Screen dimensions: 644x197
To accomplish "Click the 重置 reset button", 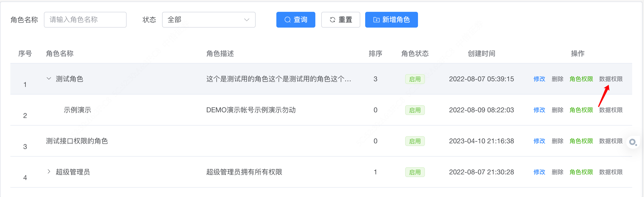I will tap(341, 20).
